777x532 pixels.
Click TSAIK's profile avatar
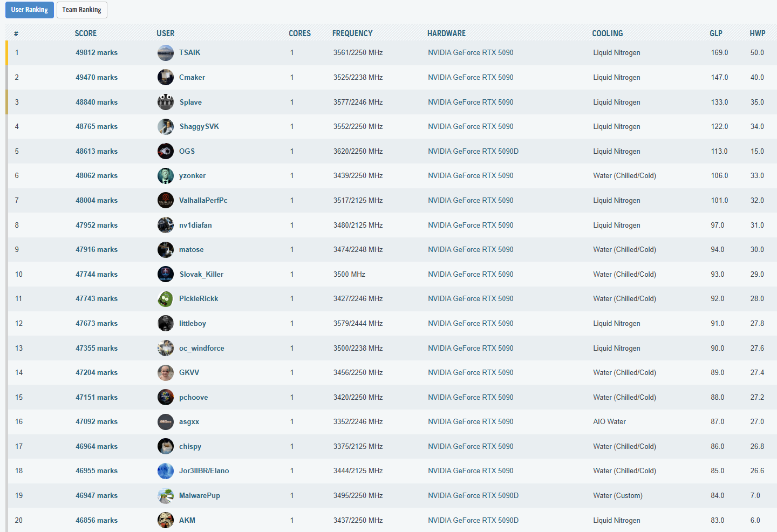(x=165, y=53)
